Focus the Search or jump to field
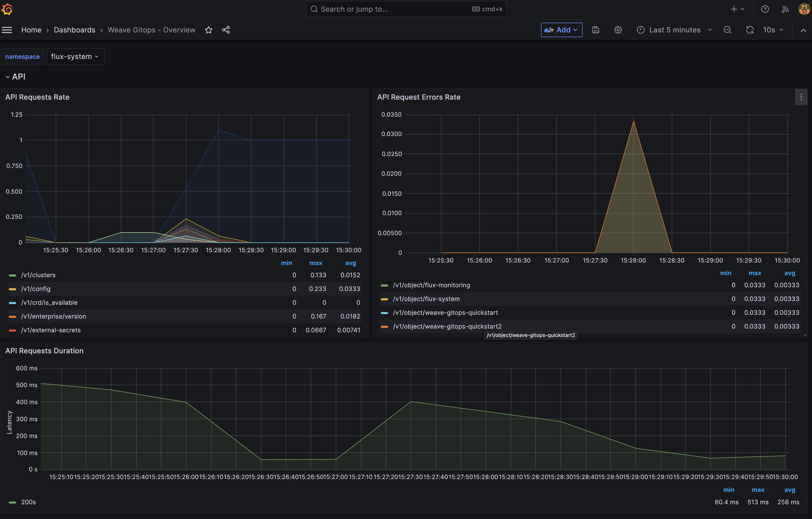Viewport: 812px width, 519px height. [x=406, y=9]
